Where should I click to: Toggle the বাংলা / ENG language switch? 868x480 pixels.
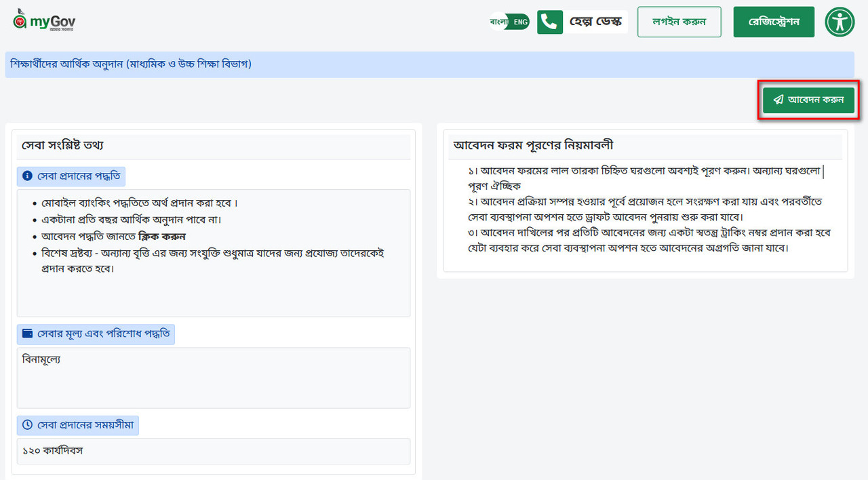(x=509, y=22)
